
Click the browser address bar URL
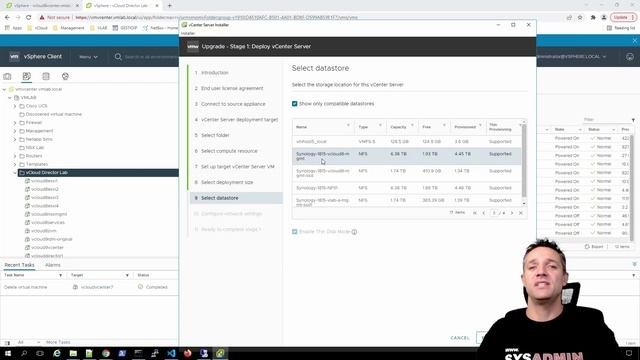216,18
